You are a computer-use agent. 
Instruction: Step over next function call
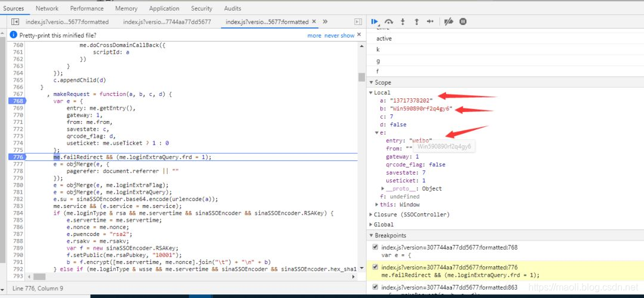coord(389,22)
